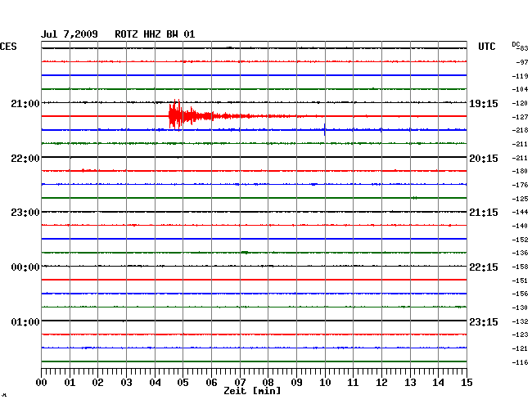
Task: Click the Zeit [min] axis title
Action: (252, 391)
